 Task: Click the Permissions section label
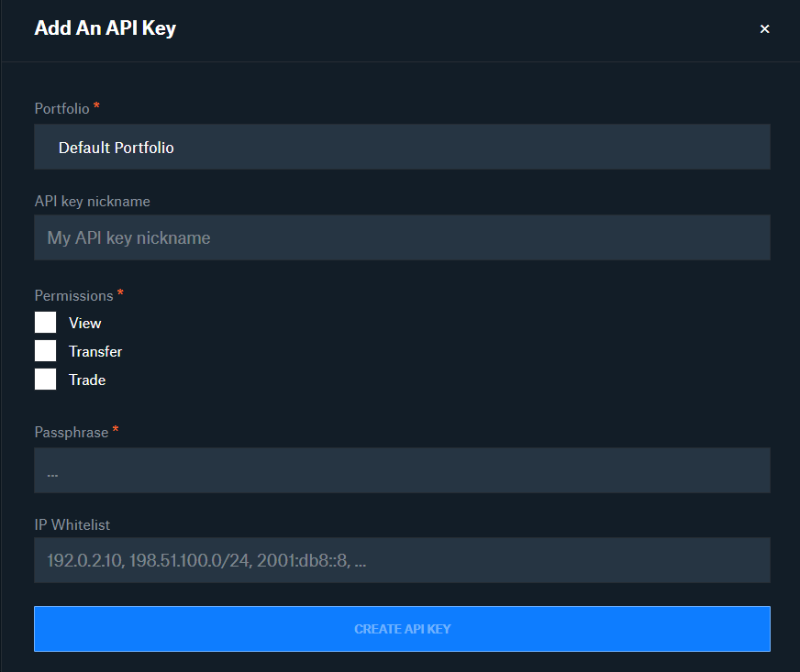pos(74,296)
